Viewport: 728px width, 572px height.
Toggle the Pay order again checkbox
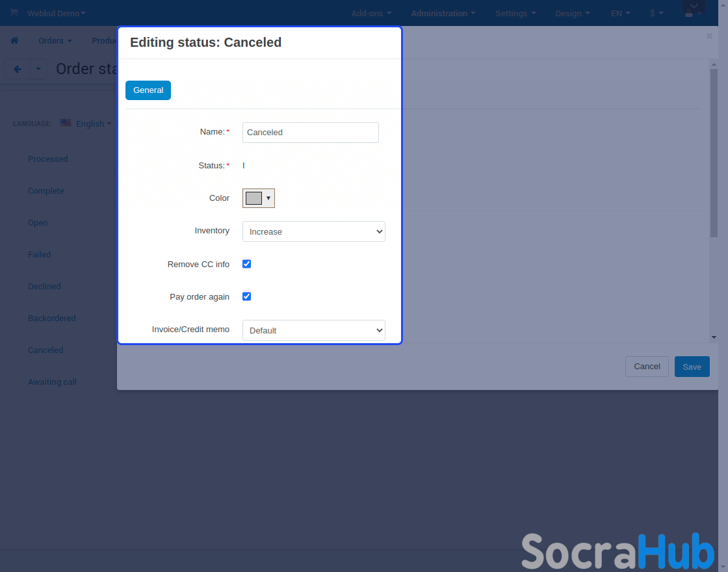click(x=247, y=296)
